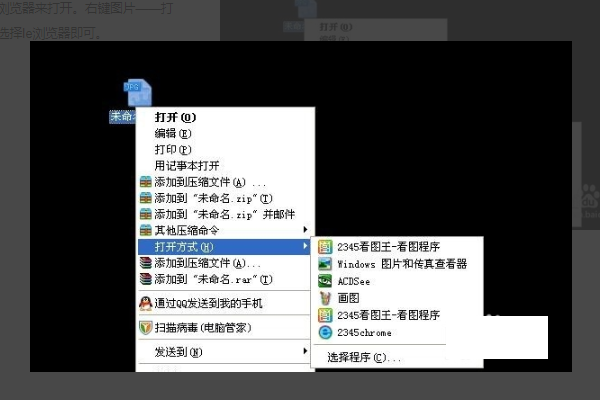Select ACDSee in open-with submenu

(354, 281)
